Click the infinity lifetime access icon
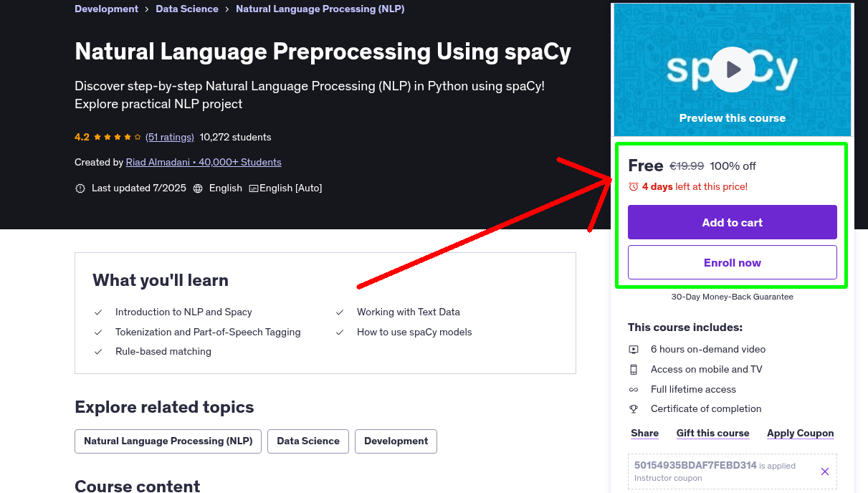Image resolution: width=868 pixels, height=493 pixels. click(x=634, y=390)
